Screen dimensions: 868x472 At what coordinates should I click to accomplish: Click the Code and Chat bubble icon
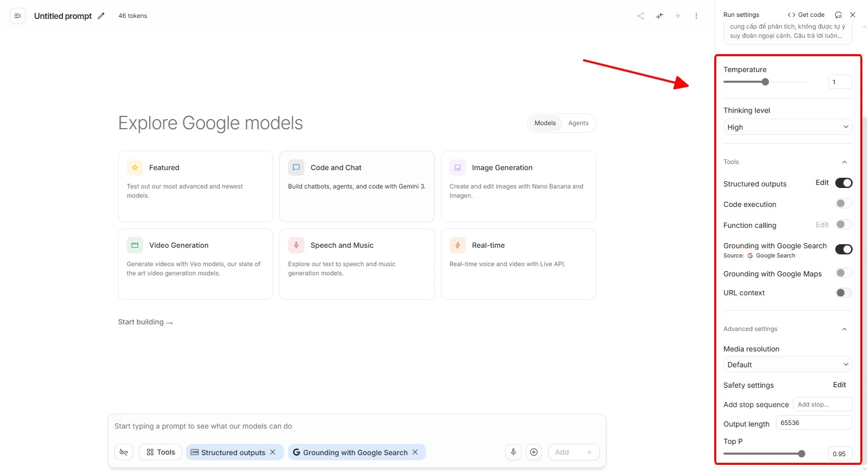tap(296, 168)
